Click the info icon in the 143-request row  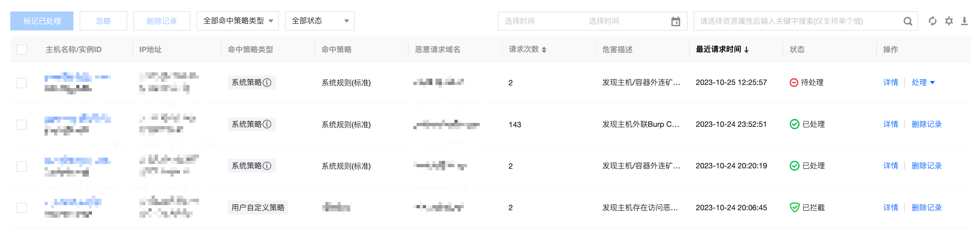click(267, 124)
